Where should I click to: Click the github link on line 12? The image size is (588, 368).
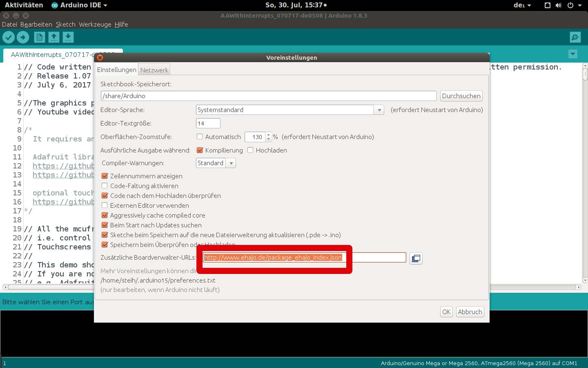(63, 166)
